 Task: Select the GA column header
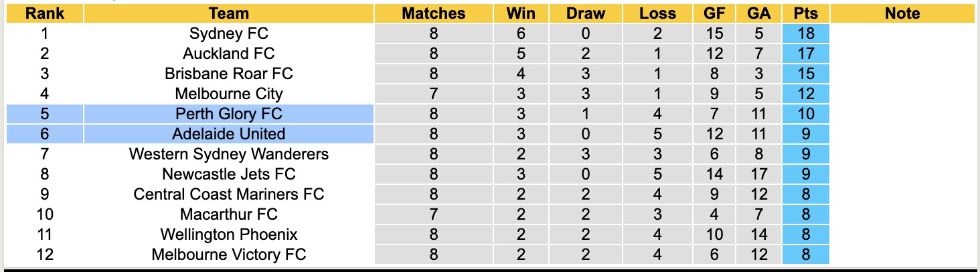pyautogui.click(x=758, y=13)
